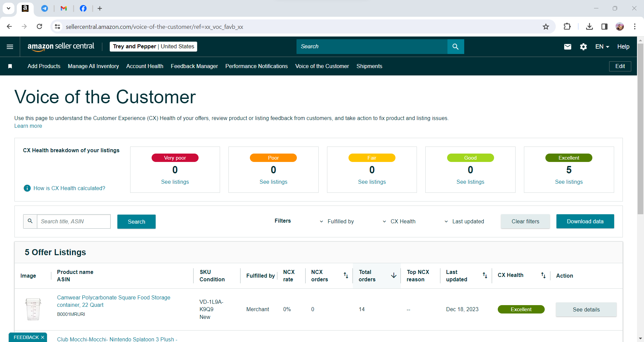Screen dimensions: 644x342
Task: Click the browser address bar URL
Action: (154, 27)
